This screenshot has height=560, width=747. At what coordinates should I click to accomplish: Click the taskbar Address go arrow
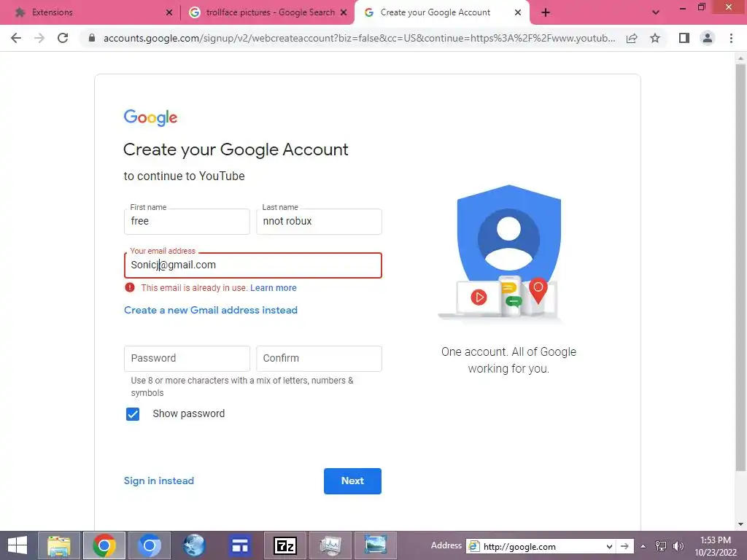click(624, 547)
